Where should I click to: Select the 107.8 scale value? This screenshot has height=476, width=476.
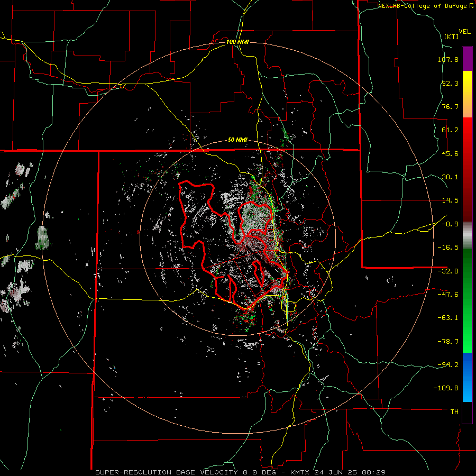point(448,59)
